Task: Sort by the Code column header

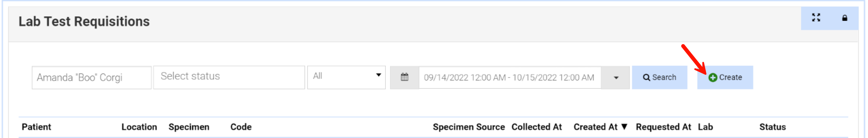Action: click(241, 127)
